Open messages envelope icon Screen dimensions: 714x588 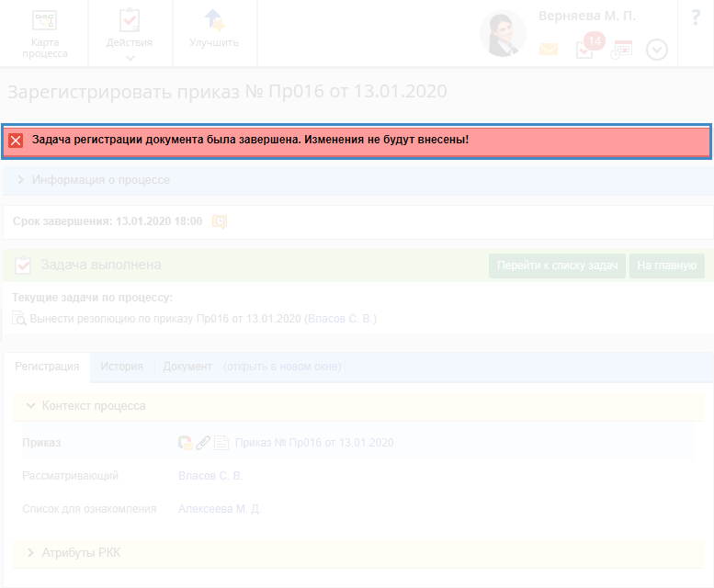549,49
